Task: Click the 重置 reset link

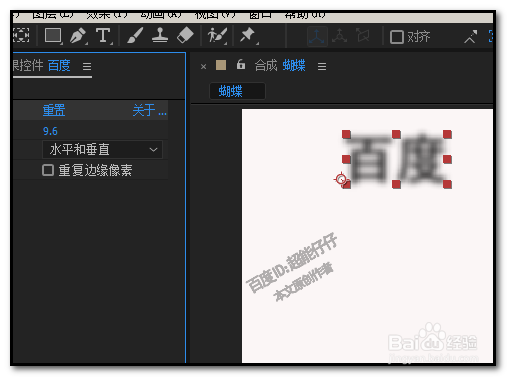Action: point(54,110)
